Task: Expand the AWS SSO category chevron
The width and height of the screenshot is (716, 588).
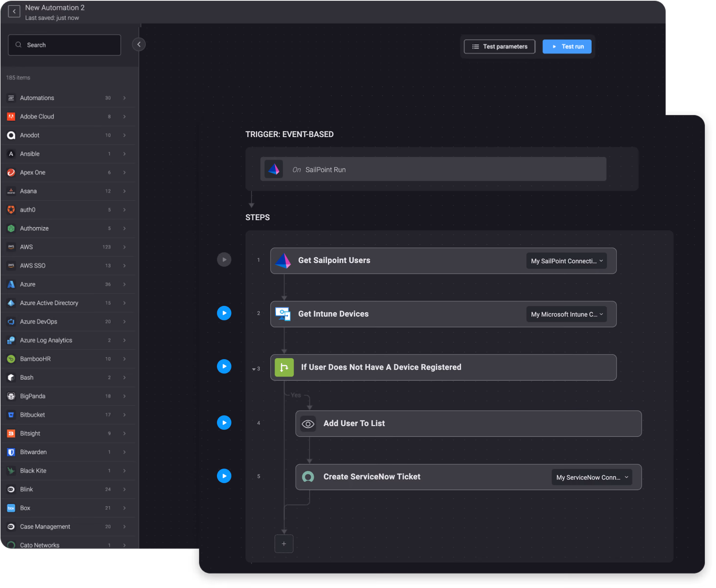Action: click(x=125, y=265)
